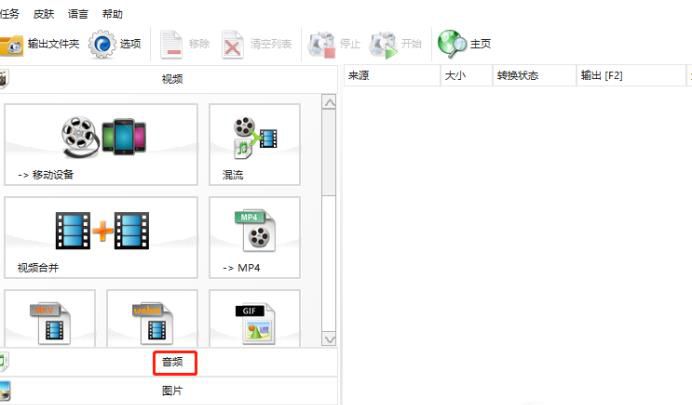
Task: Open the 皮肤 skin menu
Action: 44,14
